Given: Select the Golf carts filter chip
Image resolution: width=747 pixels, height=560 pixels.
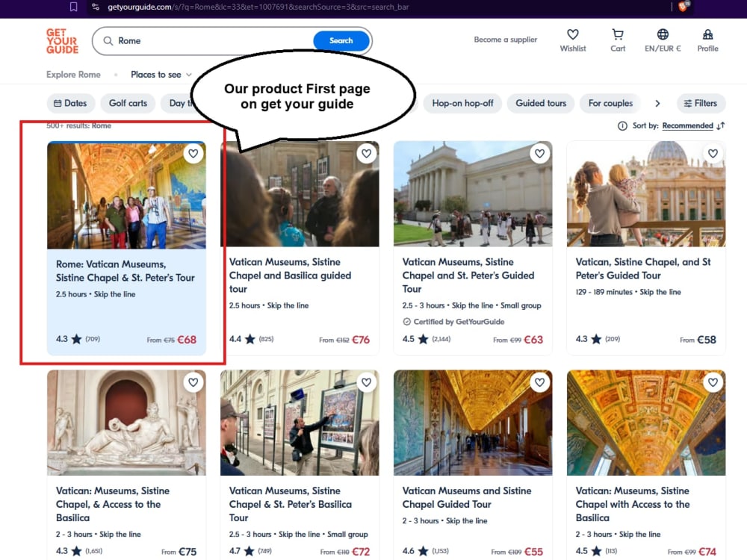Looking at the screenshot, I should pos(128,103).
